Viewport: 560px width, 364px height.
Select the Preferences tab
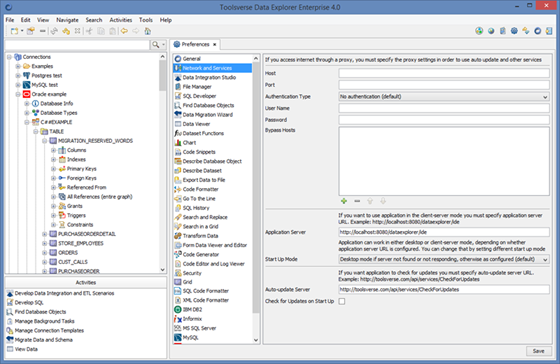(195, 45)
